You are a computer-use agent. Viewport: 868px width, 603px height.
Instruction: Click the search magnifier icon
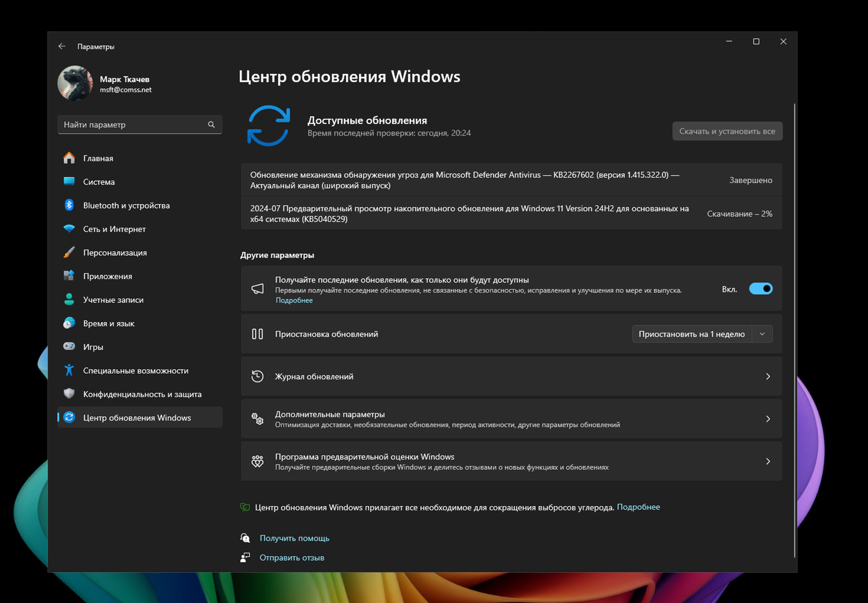pos(211,124)
